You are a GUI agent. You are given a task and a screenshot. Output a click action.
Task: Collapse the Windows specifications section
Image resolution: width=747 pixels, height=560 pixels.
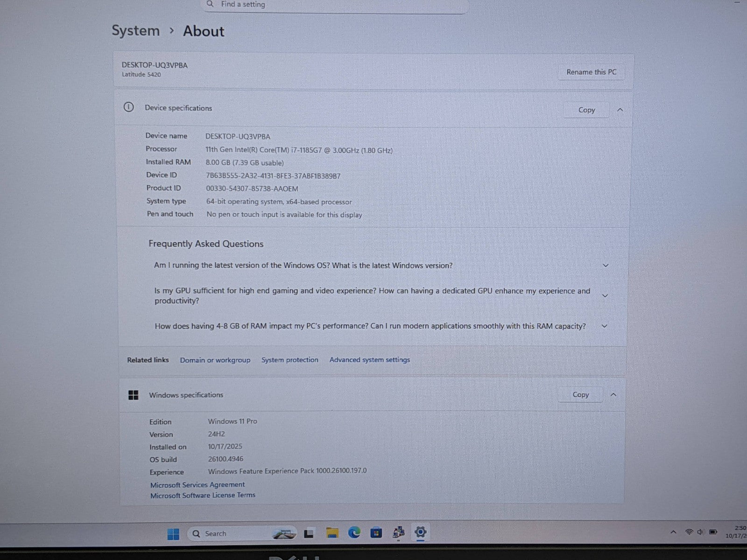click(x=613, y=395)
